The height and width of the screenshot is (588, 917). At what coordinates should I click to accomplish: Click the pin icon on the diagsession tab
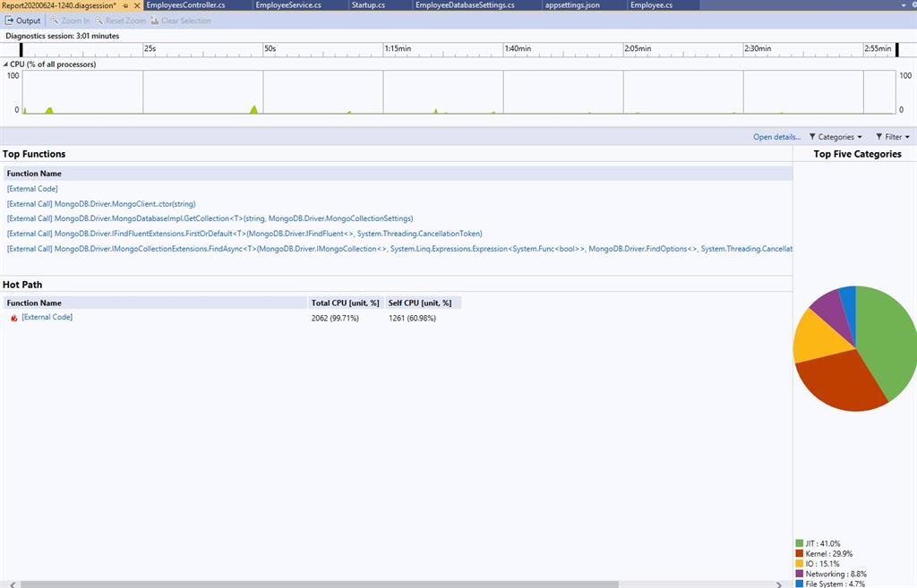pyautogui.click(x=124, y=4)
